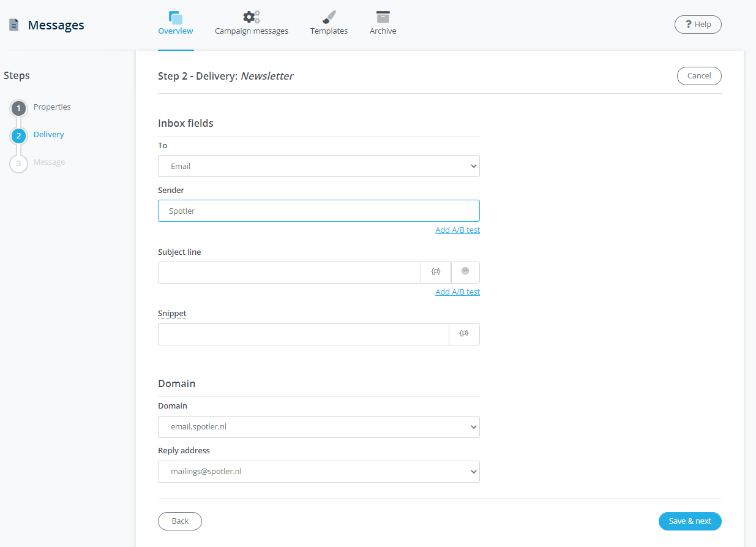Open the Reply address dropdown
The image size is (756, 547).
click(318, 472)
